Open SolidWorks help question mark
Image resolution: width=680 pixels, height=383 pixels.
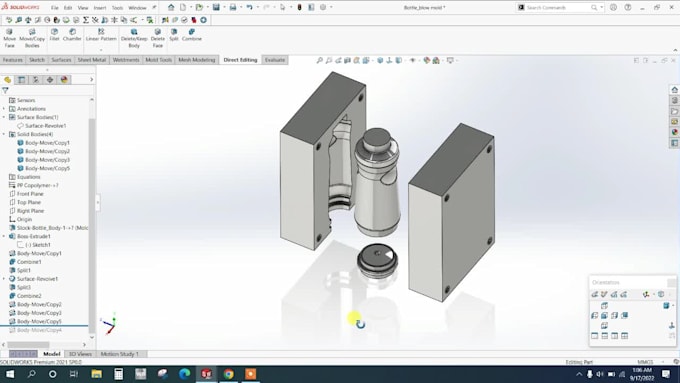pyautogui.click(x=628, y=7)
